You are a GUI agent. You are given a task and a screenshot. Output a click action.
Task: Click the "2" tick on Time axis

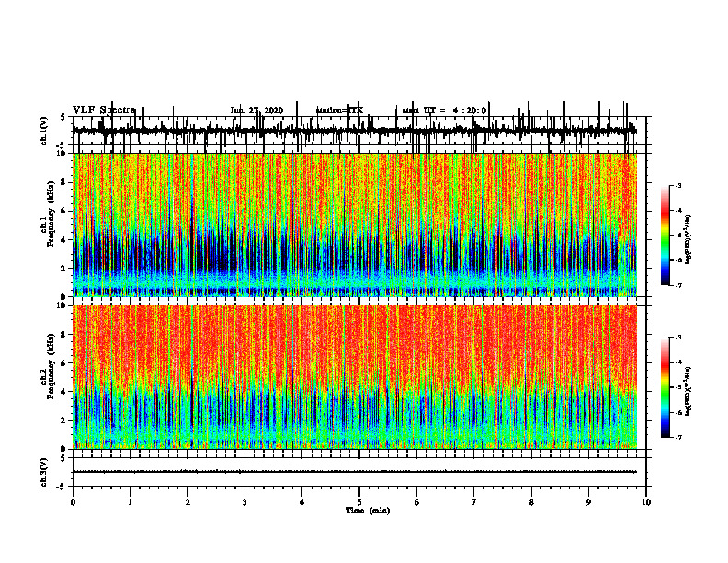click(188, 502)
